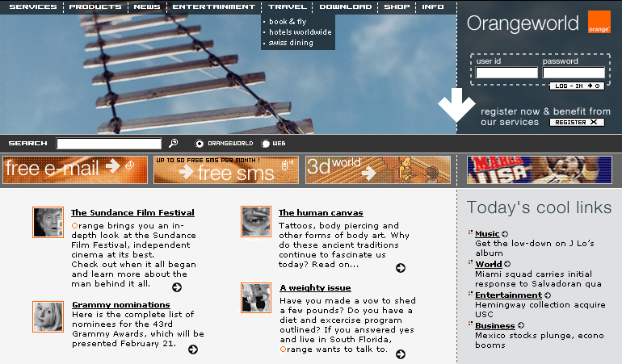Screen dimensions: 622x364
Task: Click 'Miami squad carries initial response' text
Action: point(538,278)
